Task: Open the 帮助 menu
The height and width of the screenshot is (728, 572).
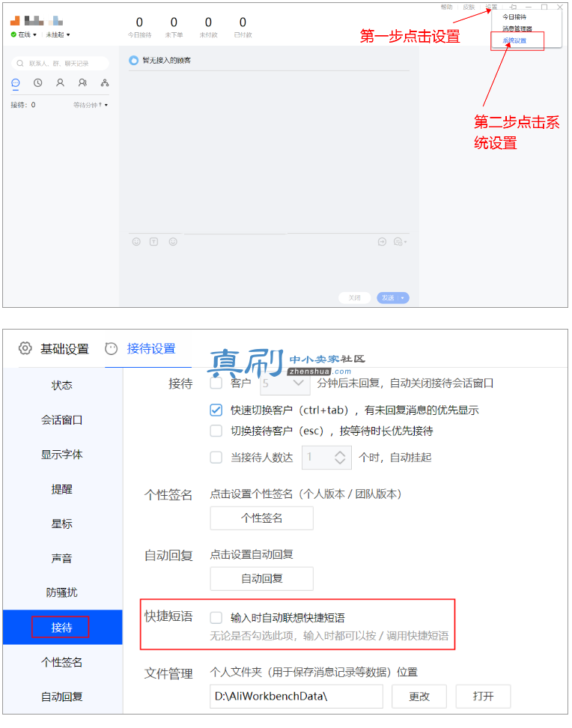Action: tap(447, 7)
